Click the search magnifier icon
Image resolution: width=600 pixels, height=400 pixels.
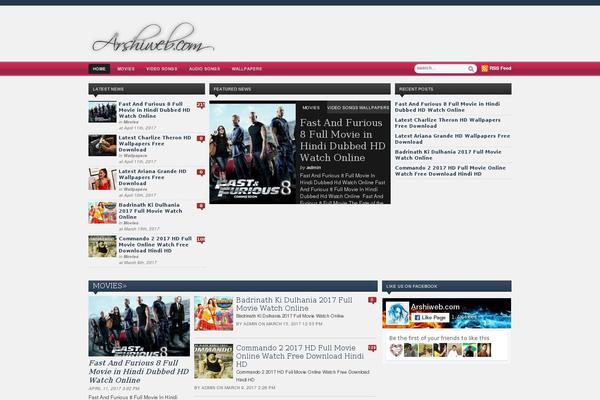[x=471, y=69]
